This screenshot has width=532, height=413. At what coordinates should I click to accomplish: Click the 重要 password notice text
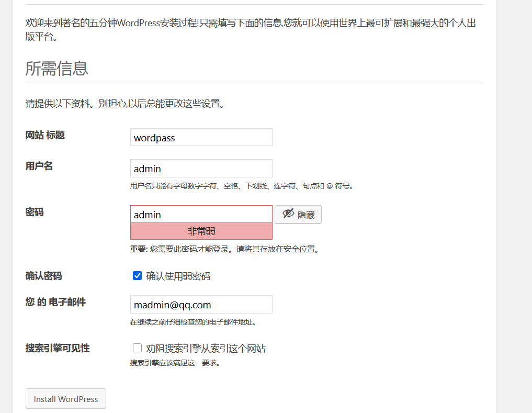point(225,249)
